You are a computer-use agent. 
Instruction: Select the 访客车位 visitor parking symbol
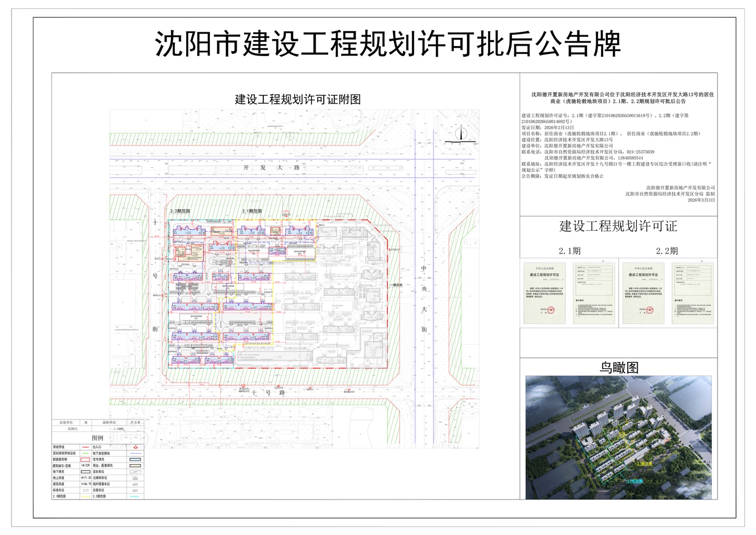[135, 490]
